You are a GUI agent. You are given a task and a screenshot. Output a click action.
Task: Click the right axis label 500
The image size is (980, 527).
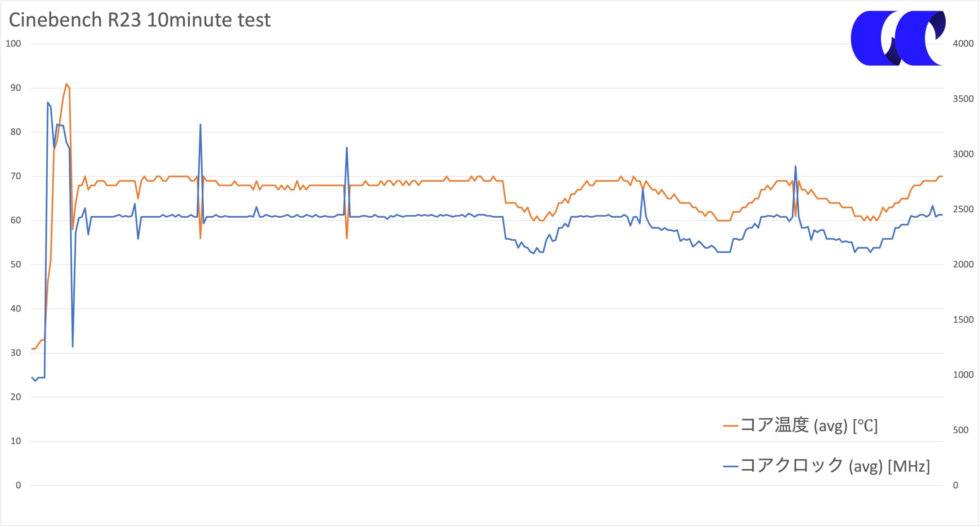pyautogui.click(x=960, y=430)
